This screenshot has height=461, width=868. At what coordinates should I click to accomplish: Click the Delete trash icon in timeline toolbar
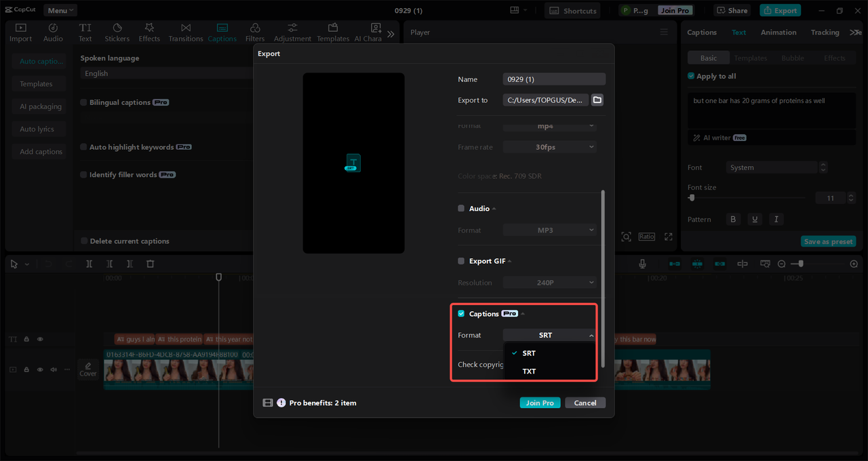tap(151, 264)
